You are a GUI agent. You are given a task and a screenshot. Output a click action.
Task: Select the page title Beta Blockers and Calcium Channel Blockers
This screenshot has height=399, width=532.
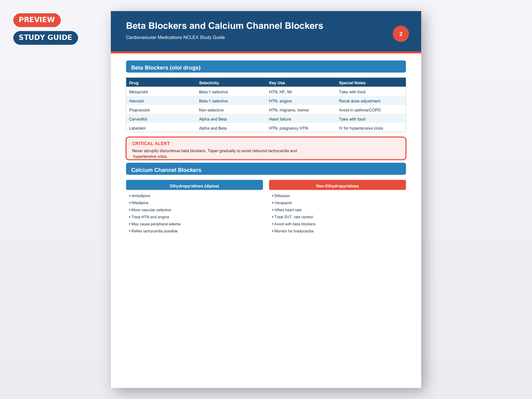pyautogui.click(x=224, y=26)
